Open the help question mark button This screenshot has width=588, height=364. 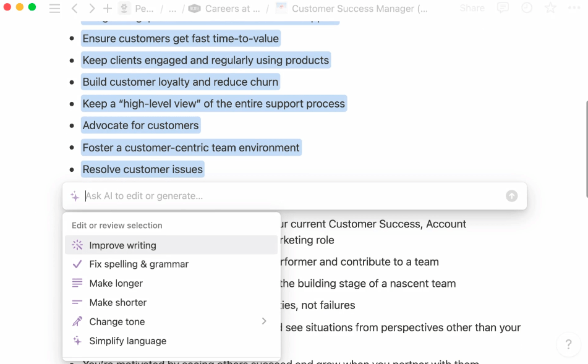point(568,344)
